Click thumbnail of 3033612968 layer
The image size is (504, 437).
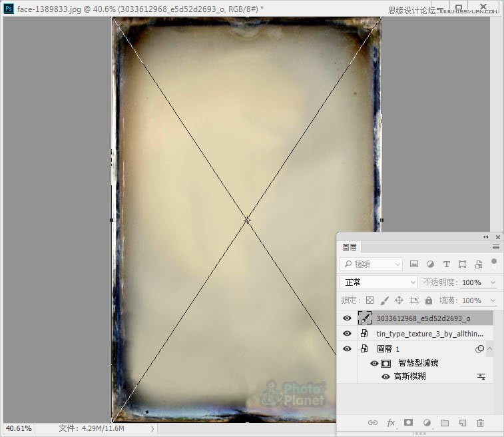pos(364,318)
